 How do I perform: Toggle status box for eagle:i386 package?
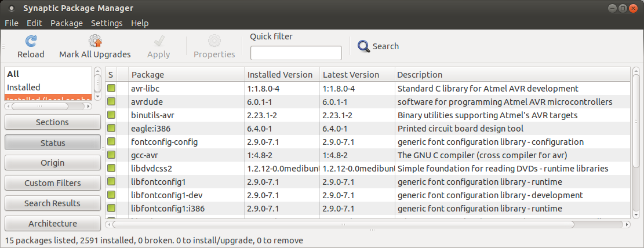coord(111,129)
